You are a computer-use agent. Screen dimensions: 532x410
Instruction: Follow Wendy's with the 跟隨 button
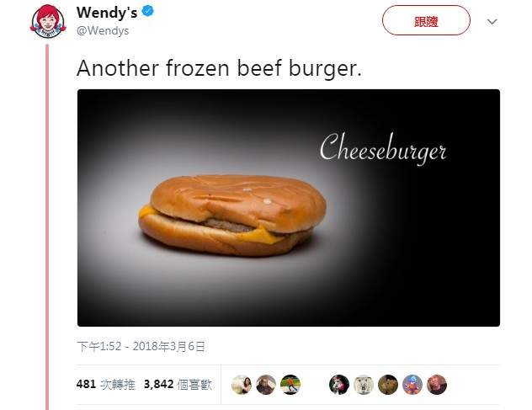pyautogui.click(x=426, y=20)
